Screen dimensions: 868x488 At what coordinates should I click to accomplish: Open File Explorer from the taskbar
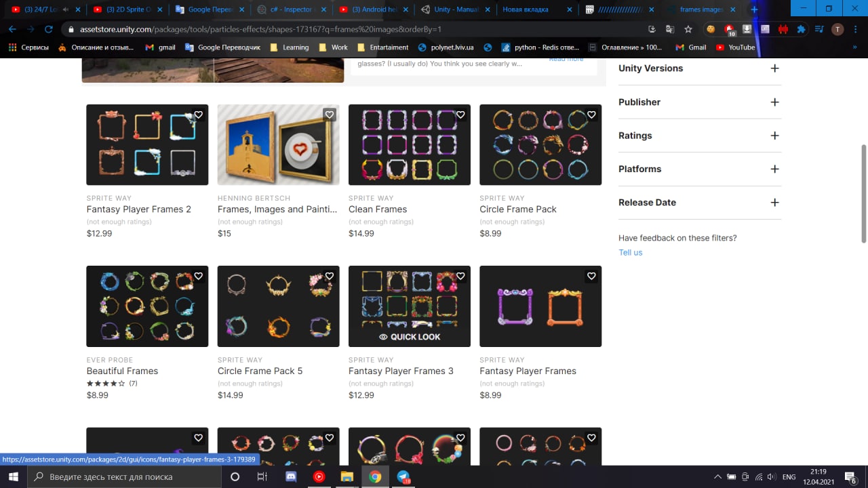[x=347, y=476]
